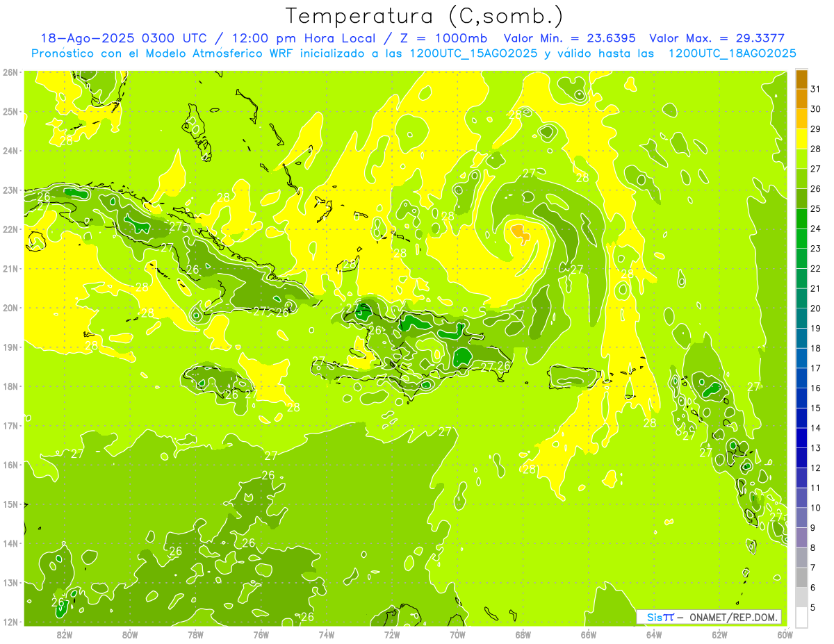Click the 'Temperatura (C,somb.)' chart title
The height and width of the screenshot is (644, 834).
[425, 17]
